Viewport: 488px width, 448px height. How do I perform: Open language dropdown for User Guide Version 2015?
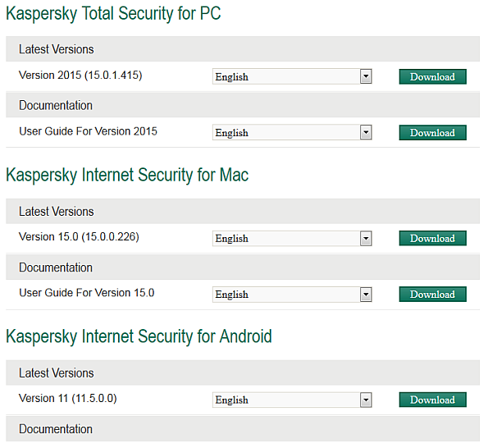292,133
